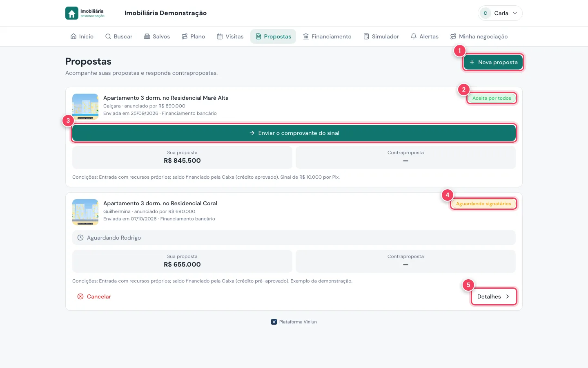
Task: Click Guilhermina anunciado por R$ 690.000 text
Action: (x=149, y=211)
